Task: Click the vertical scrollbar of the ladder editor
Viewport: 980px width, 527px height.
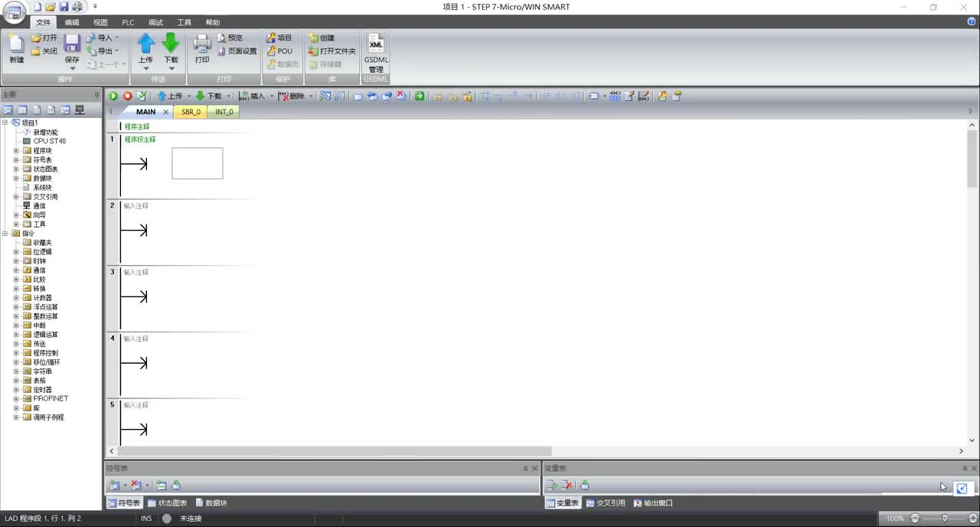Action: coord(972,159)
